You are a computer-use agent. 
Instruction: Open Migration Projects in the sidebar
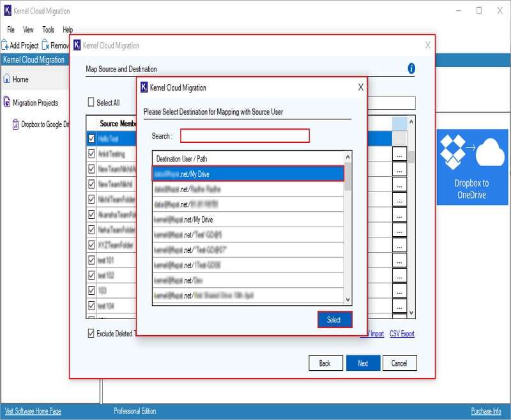(x=31, y=103)
